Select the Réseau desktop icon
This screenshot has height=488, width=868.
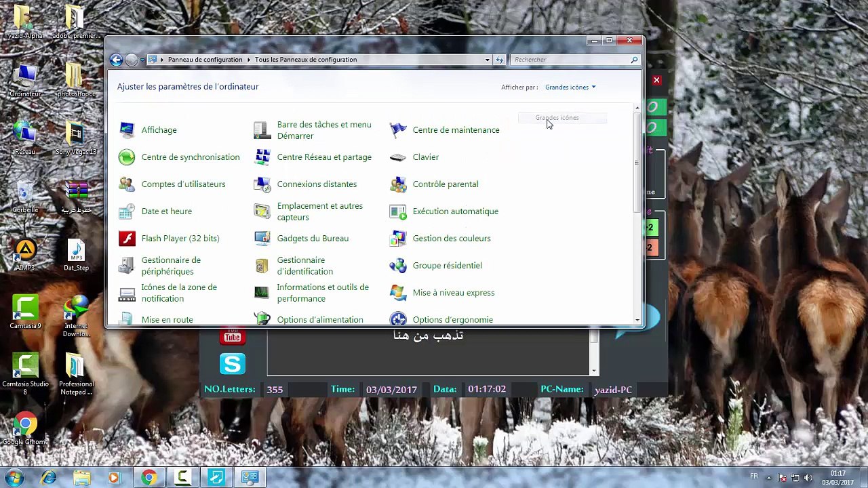point(24,138)
